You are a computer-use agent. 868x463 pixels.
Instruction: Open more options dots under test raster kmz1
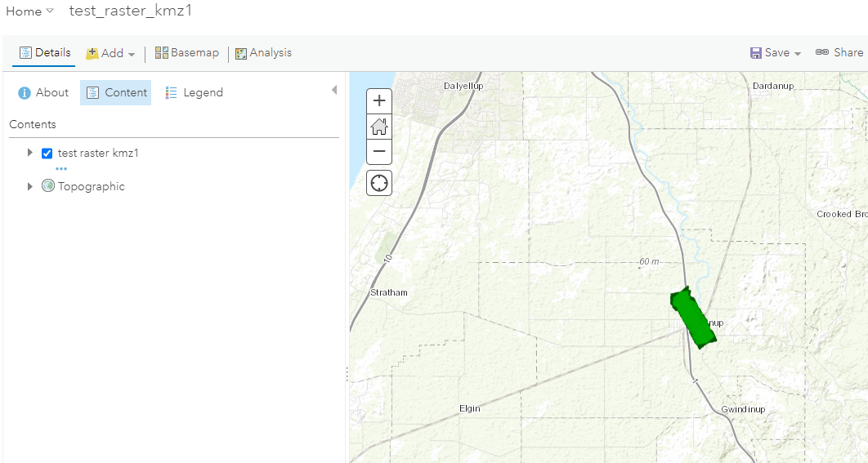pyautogui.click(x=61, y=169)
